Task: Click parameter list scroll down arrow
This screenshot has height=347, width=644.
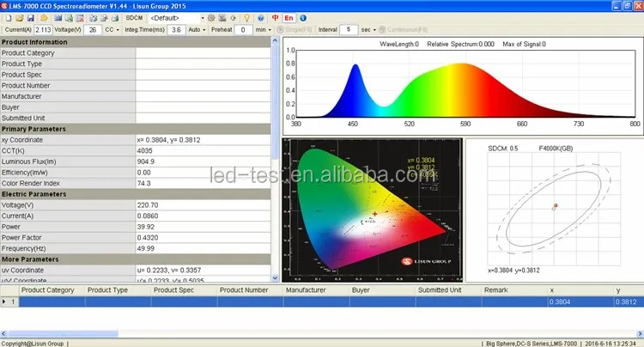Action: pos(275,278)
